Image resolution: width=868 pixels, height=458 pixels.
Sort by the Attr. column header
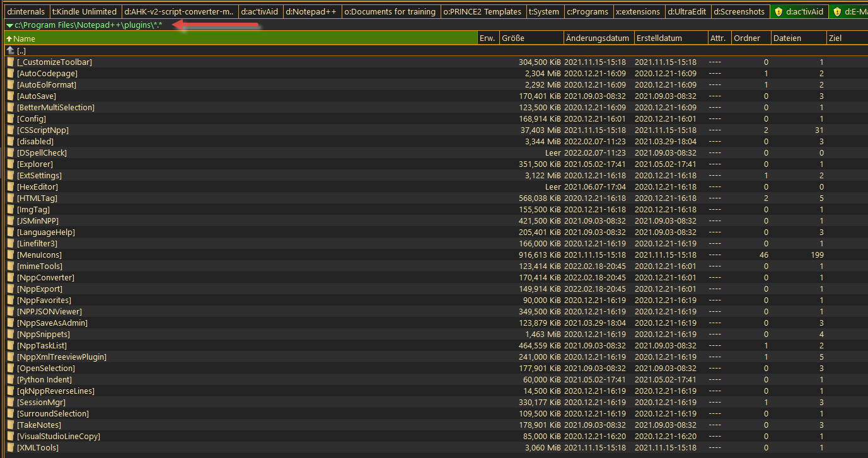pyautogui.click(x=719, y=38)
